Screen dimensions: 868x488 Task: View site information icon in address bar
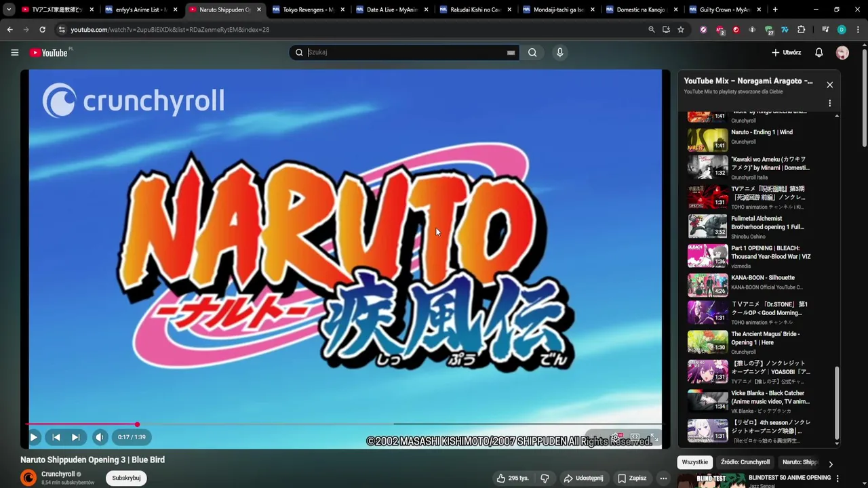(x=62, y=30)
